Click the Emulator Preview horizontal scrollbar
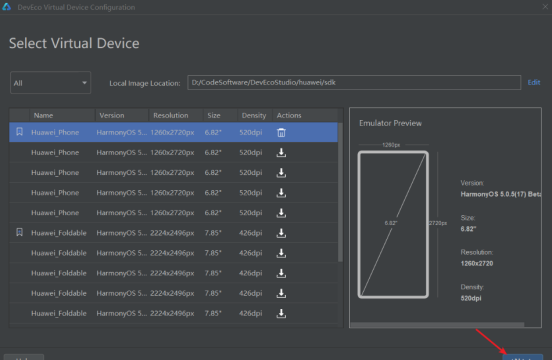The image size is (552, 360). click(x=437, y=325)
